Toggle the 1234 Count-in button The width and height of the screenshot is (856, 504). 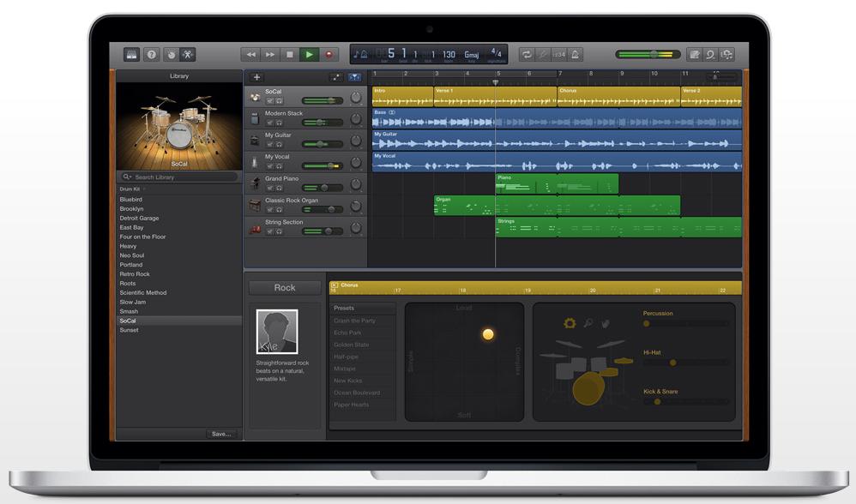[558, 55]
